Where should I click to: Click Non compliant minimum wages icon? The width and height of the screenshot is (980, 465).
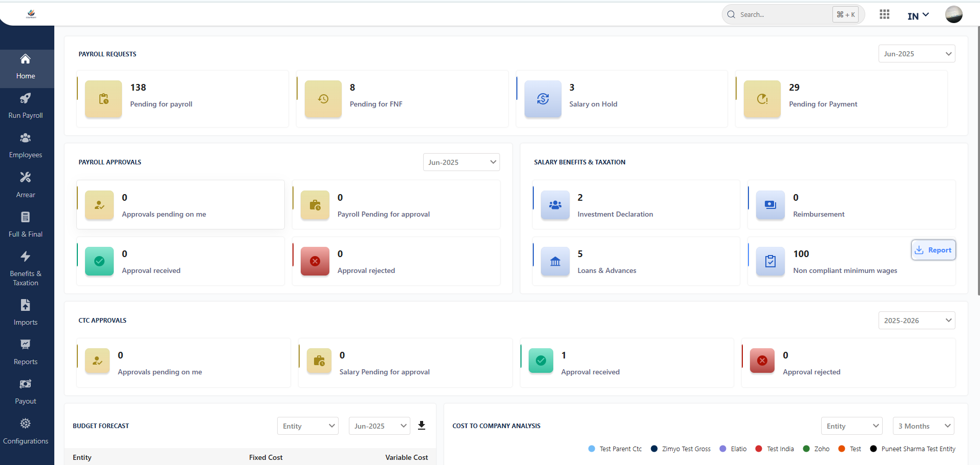pos(770,261)
